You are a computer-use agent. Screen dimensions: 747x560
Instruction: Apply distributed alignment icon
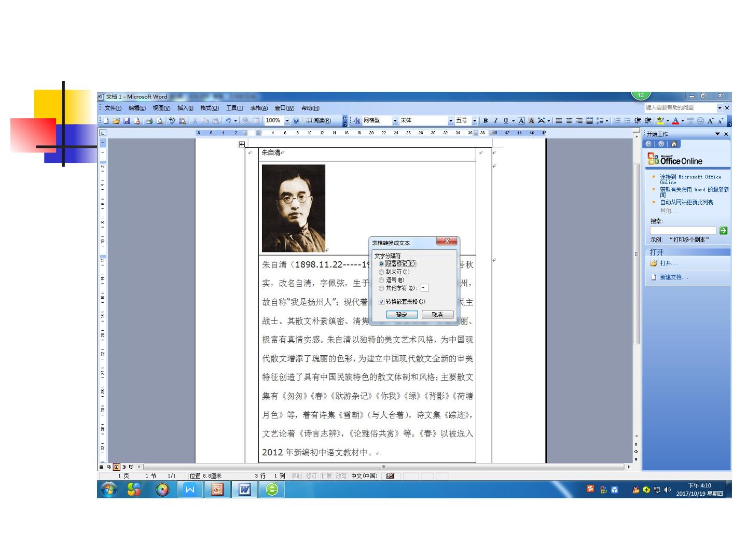coord(590,121)
